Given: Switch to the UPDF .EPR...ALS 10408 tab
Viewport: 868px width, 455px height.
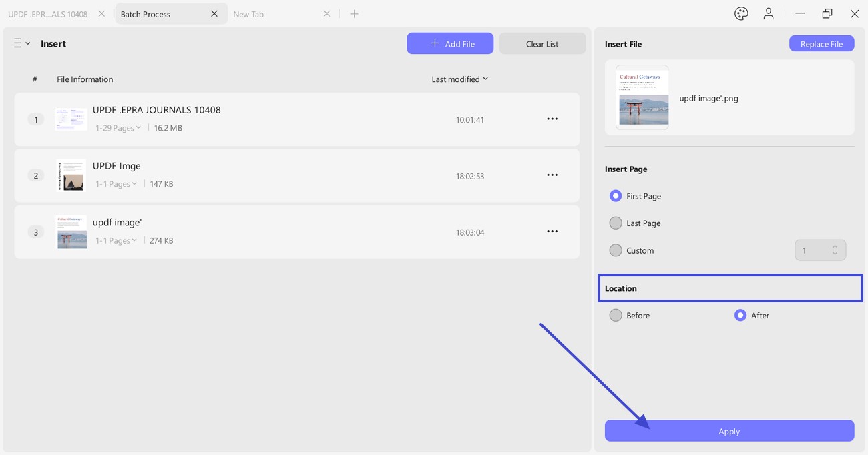Looking at the screenshot, I should 48,14.
